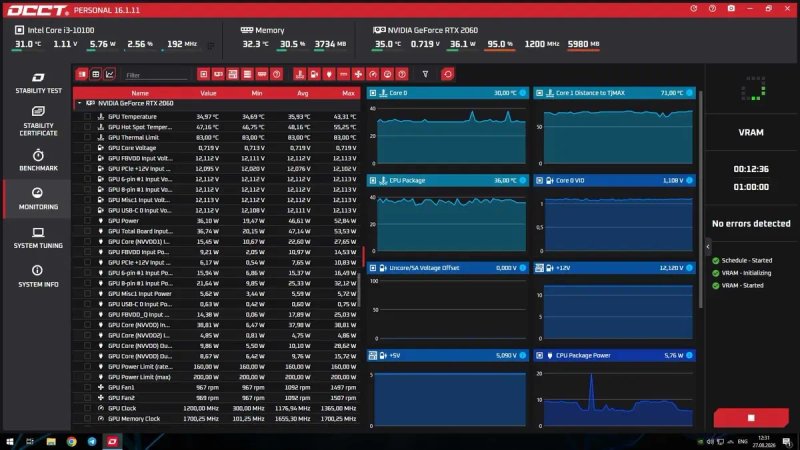Viewport: 800px width, 450px height.
Task: Sort table by Value column header
Action: point(208,93)
